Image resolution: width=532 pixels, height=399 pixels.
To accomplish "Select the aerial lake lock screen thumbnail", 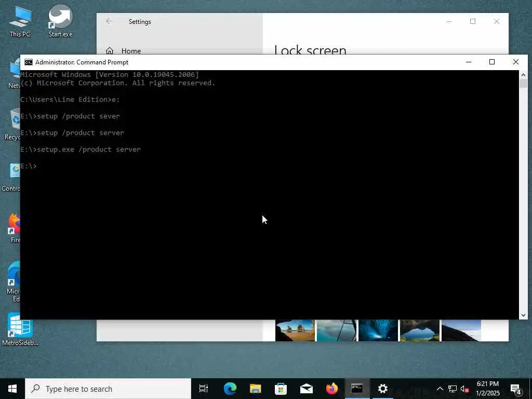I will click(x=337, y=330).
